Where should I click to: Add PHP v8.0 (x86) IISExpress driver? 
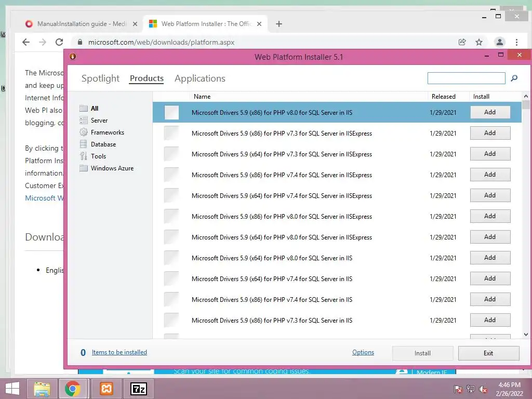490,216
